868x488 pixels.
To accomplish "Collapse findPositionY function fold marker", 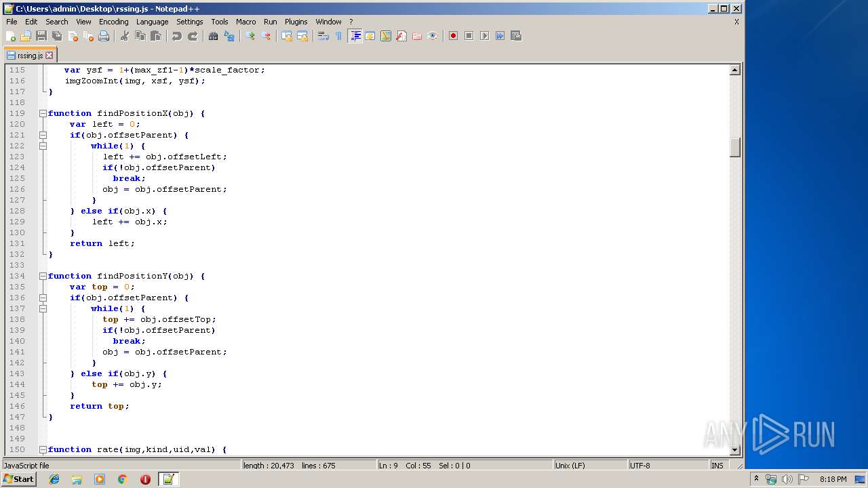I will click(x=43, y=276).
